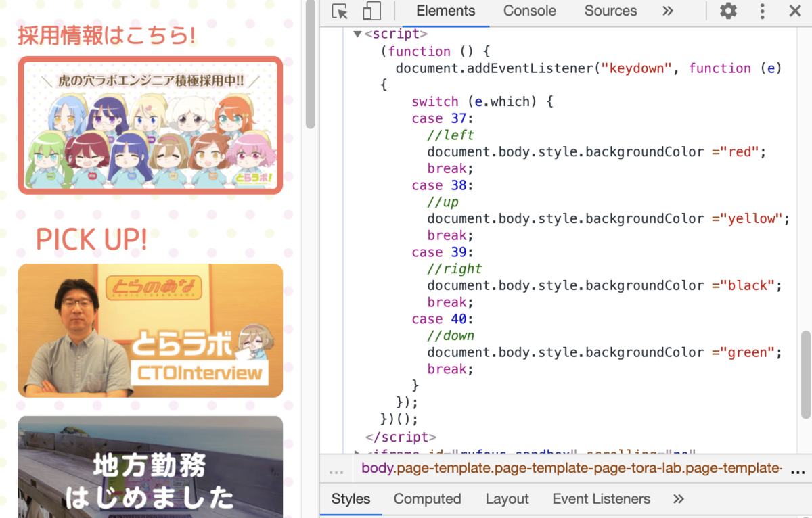Select the Styles pane tab
The width and height of the screenshot is (812, 518).
[351, 499]
